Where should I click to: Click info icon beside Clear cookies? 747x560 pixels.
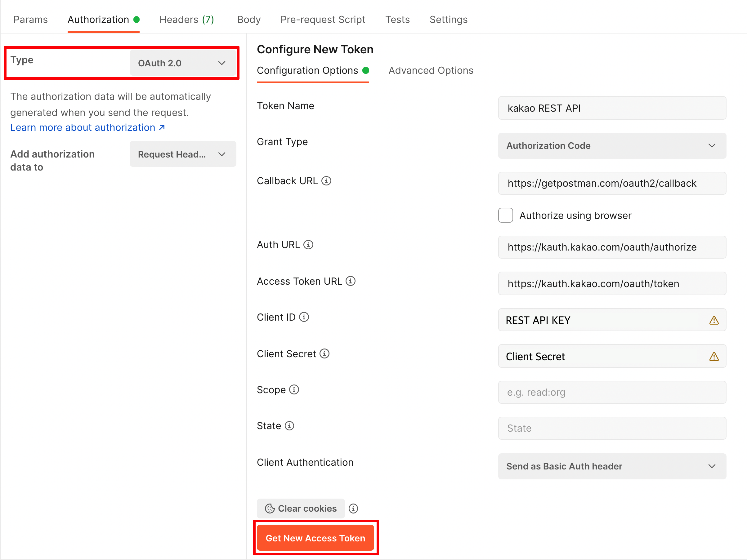353,508
